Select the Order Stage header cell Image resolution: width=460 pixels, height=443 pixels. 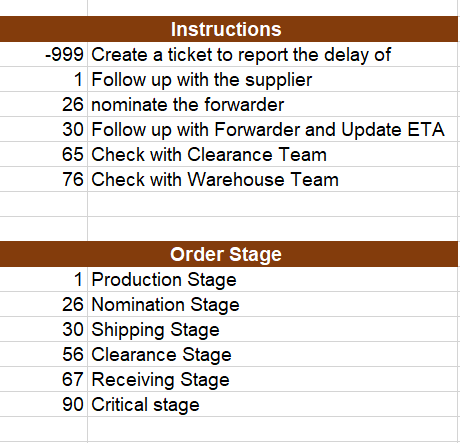[x=229, y=254]
